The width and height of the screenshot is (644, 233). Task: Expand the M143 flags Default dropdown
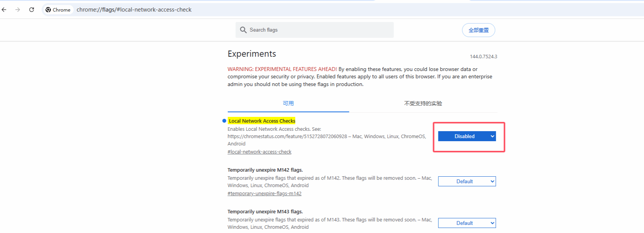pos(467,223)
